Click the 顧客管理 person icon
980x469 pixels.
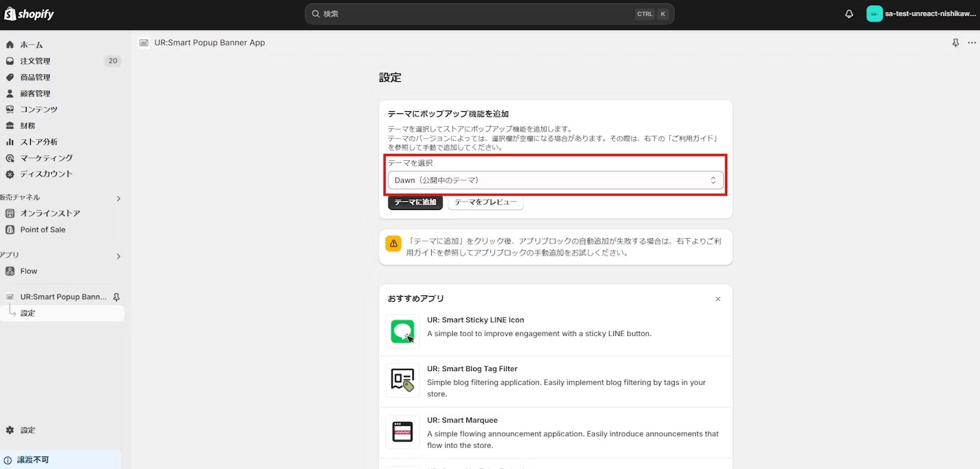[x=10, y=93]
